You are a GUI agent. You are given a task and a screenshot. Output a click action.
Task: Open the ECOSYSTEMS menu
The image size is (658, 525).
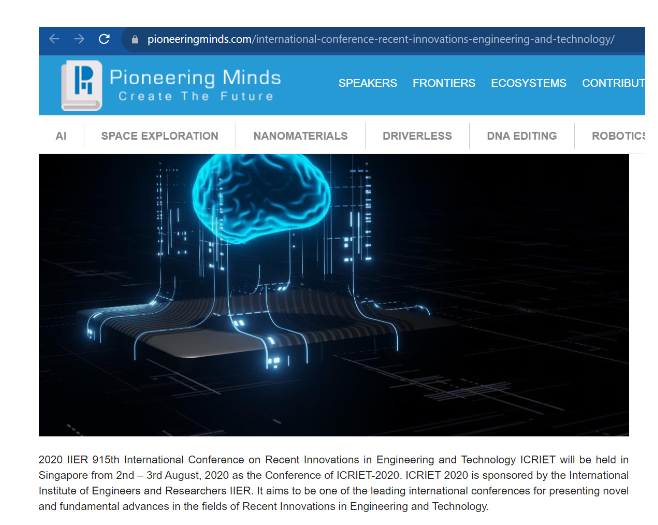pos(529,83)
